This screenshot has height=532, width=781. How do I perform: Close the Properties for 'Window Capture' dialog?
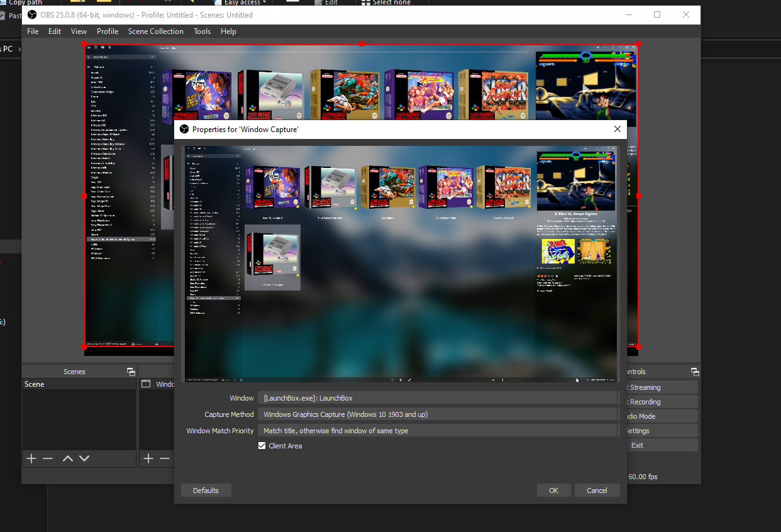(618, 129)
